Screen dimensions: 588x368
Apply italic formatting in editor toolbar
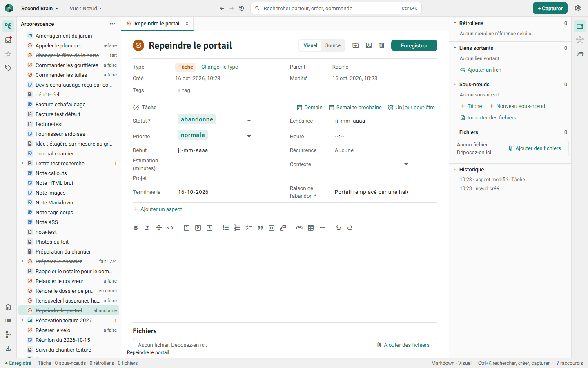pos(147,228)
